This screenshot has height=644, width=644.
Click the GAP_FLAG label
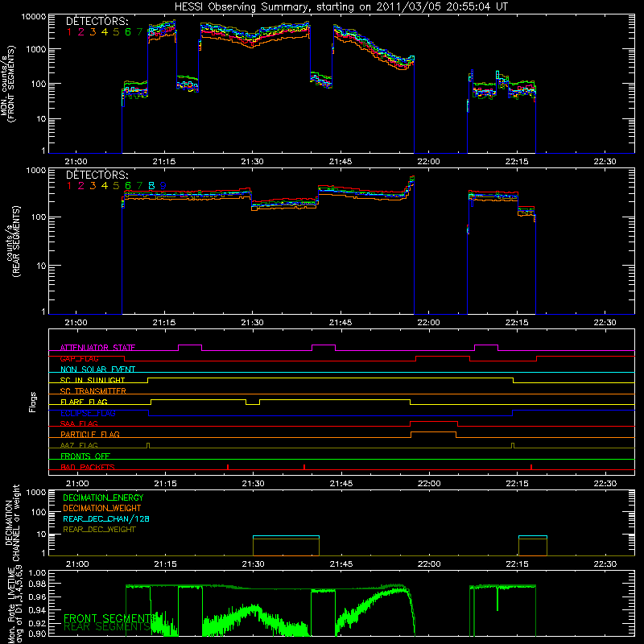[x=79, y=358]
